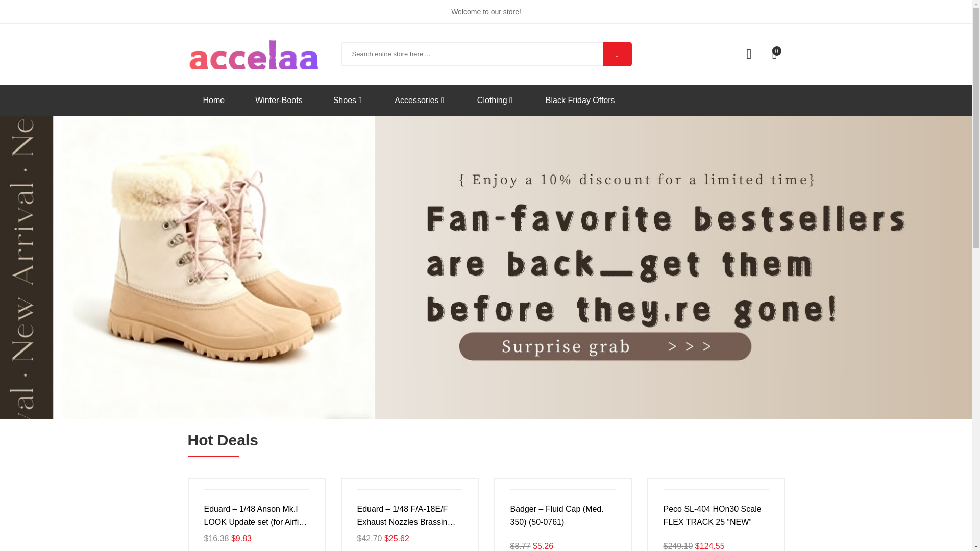Viewport: 980px width, 551px height.
Task: Expand the Accessories dropdown menu
Action: pyautogui.click(x=420, y=101)
